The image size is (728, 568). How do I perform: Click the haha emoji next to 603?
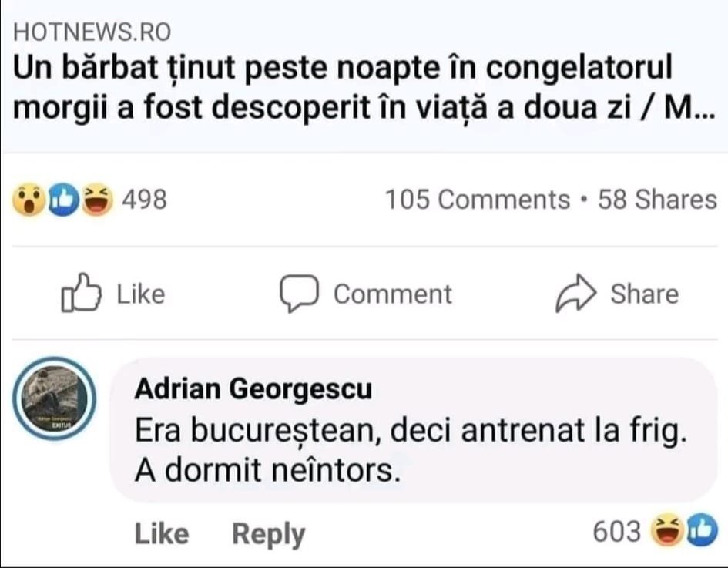coord(667,530)
